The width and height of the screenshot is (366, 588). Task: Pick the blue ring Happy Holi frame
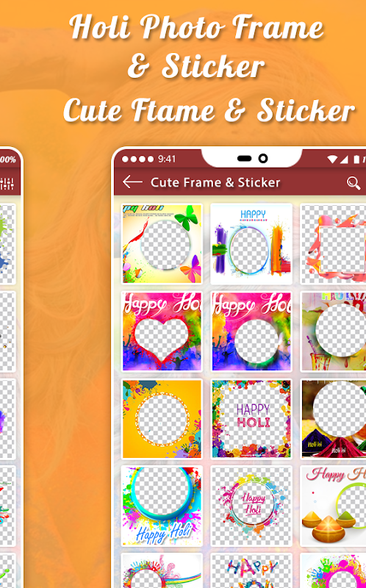162,506
